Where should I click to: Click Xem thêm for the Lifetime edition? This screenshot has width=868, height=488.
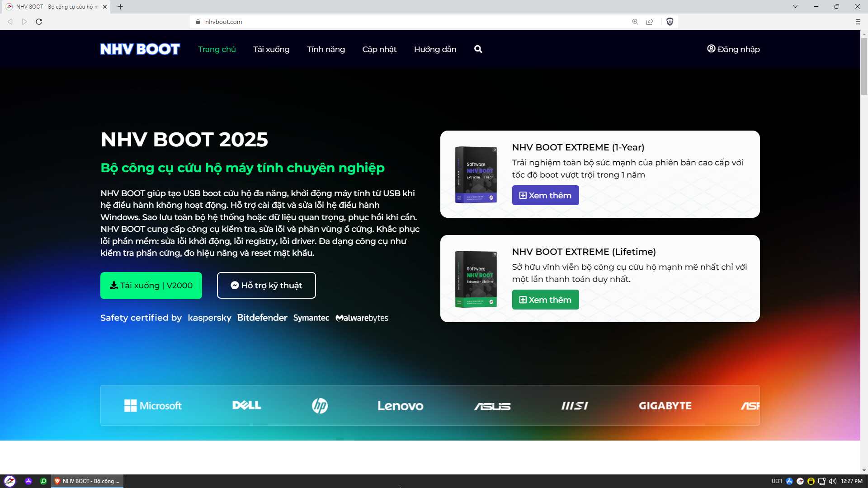545,300
